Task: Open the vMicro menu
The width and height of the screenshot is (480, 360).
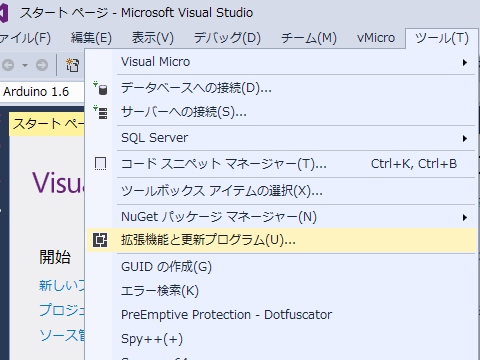Action: (376, 38)
